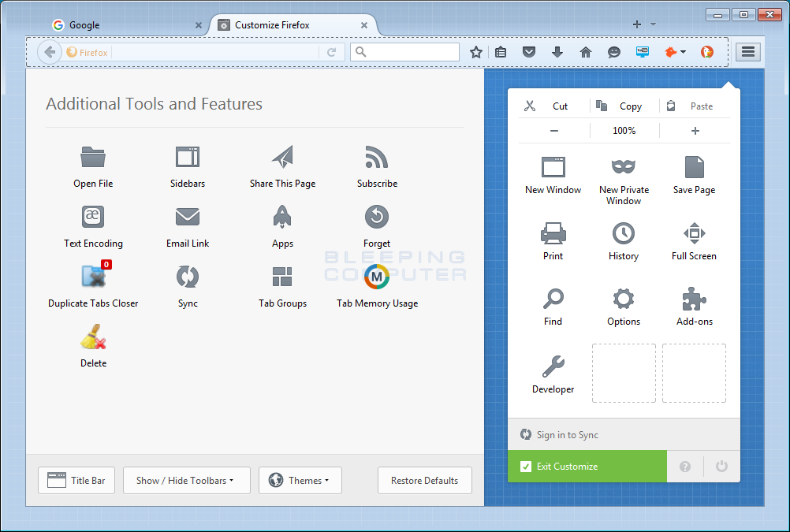Click Copy in the menu panel
Image resolution: width=790 pixels, height=532 pixels.
click(x=624, y=106)
